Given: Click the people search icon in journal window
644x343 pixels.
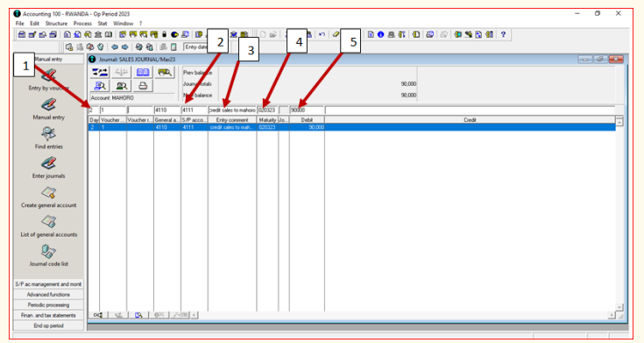Looking at the screenshot, I should (x=121, y=86).
